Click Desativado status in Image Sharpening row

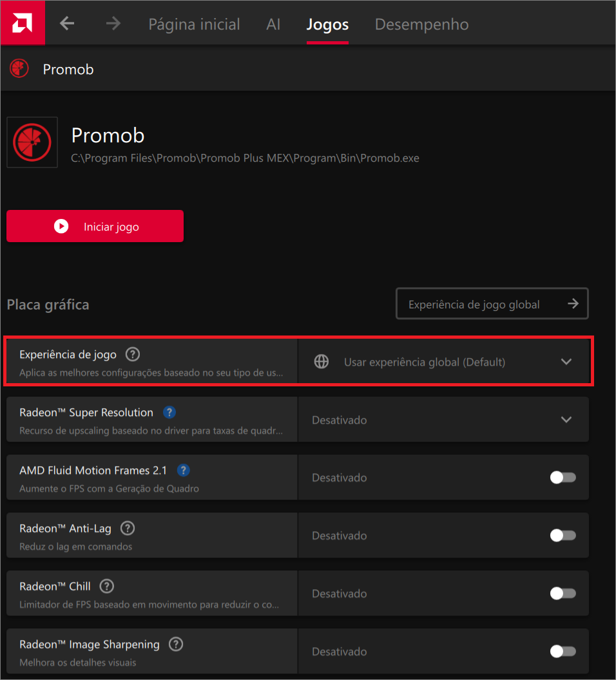pos(340,652)
